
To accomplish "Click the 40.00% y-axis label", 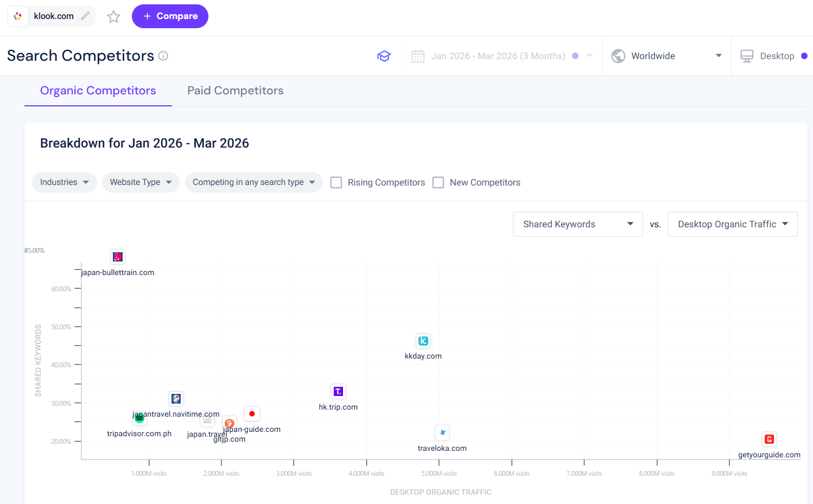I will pyautogui.click(x=61, y=365).
